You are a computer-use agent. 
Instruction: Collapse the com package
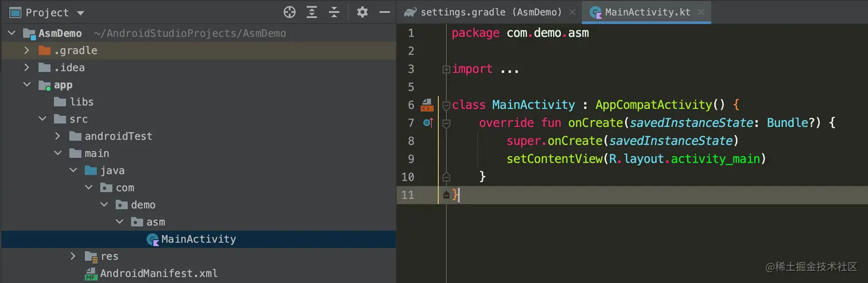tap(88, 188)
